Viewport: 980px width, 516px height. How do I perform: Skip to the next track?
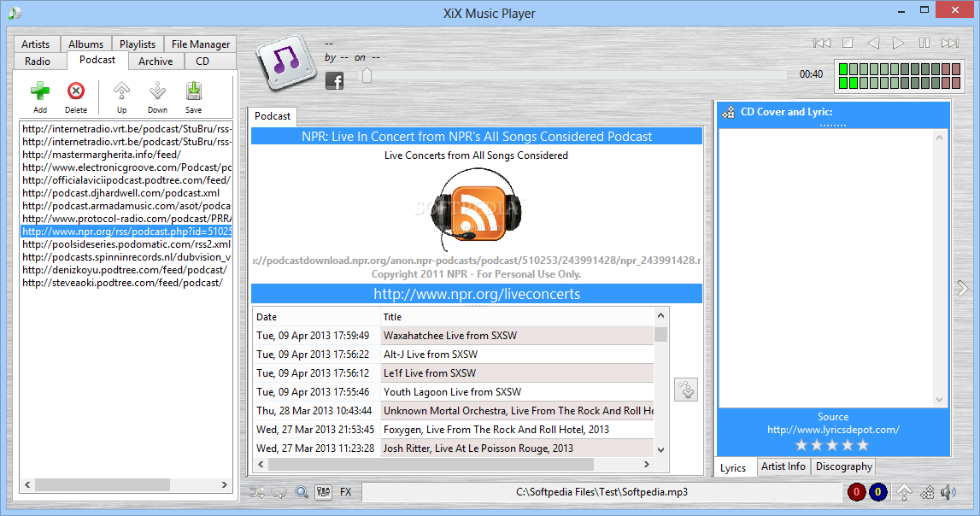(x=950, y=43)
